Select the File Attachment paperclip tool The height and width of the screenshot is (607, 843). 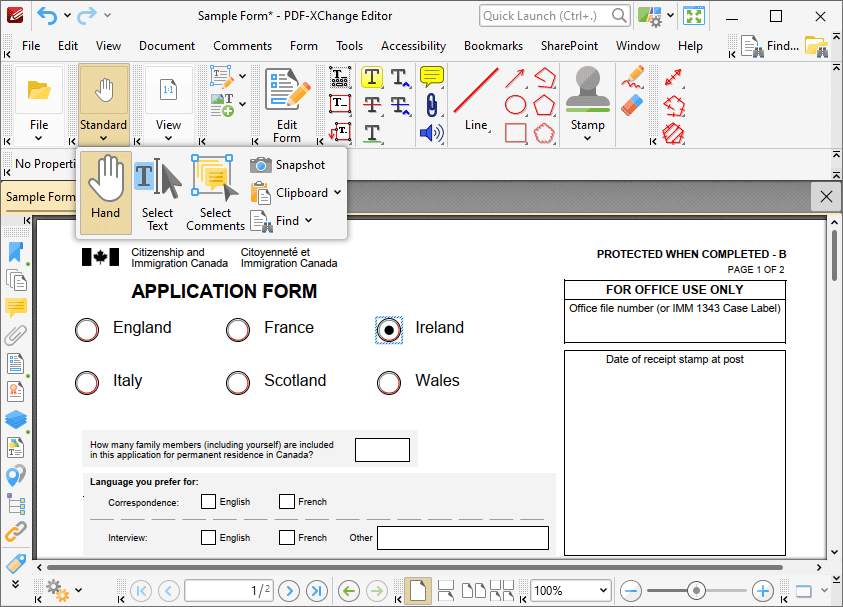(431, 105)
